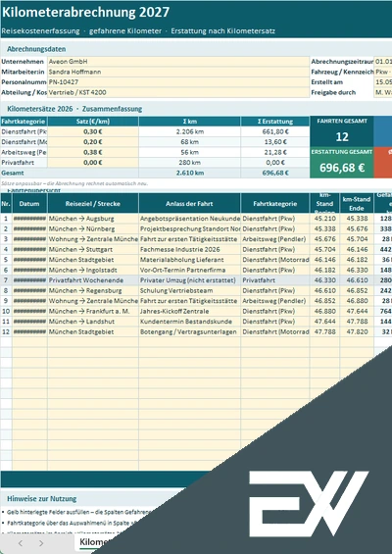The image size is (392, 554).
Task: Go to the previous sheet with the left arrow
Action: (21, 543)
